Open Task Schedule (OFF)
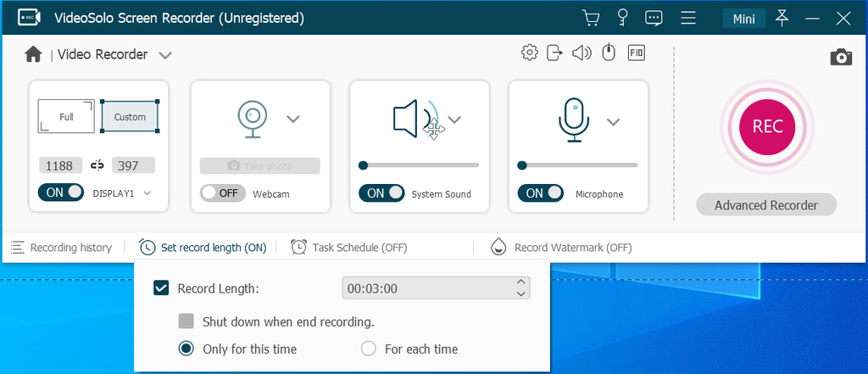Image resolution: width=868 pixels, height=374 pixels. point(359,248)
